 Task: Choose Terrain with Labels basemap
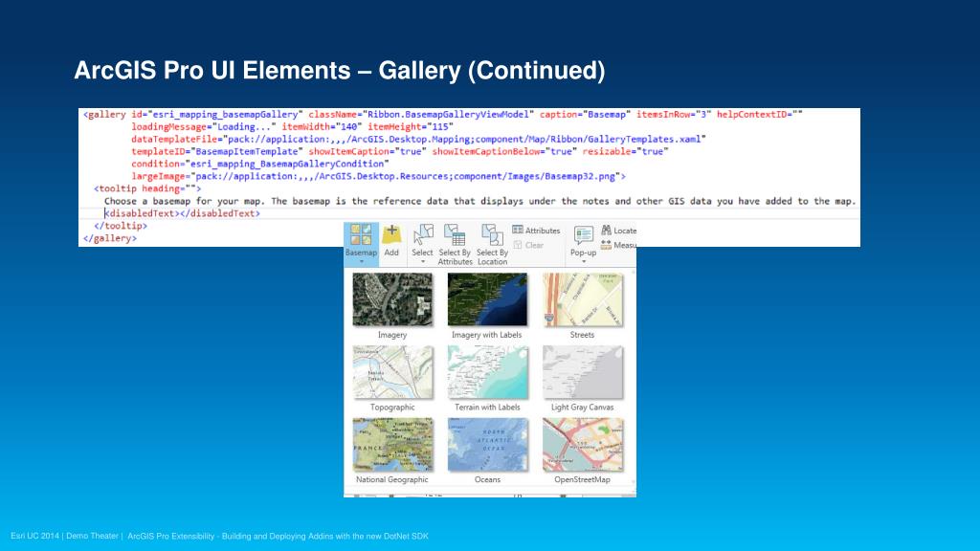coord(487,372)
